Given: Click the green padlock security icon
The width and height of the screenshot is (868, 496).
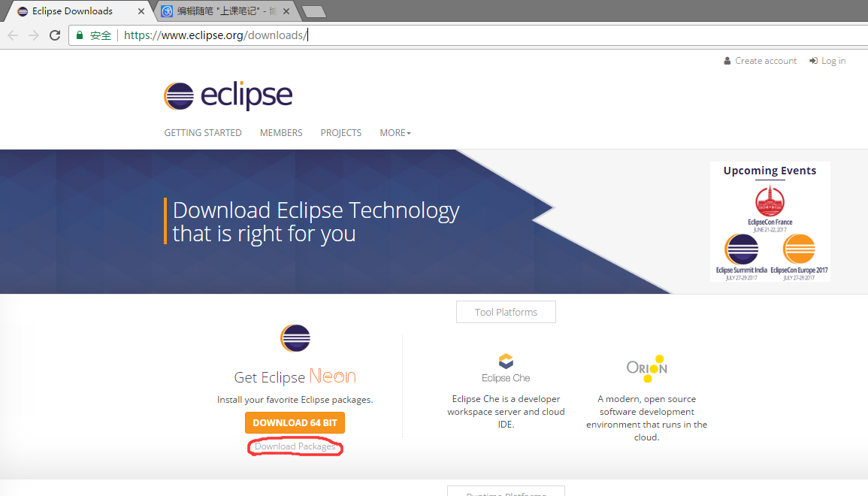Looking at the screenshot, I should (80, 35).
